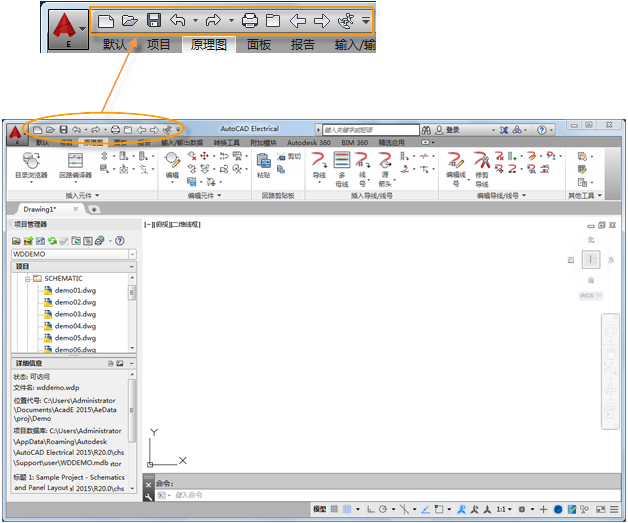Click the 北 north label on the ViewCube
628x523 pixels.
pos(591,240)
